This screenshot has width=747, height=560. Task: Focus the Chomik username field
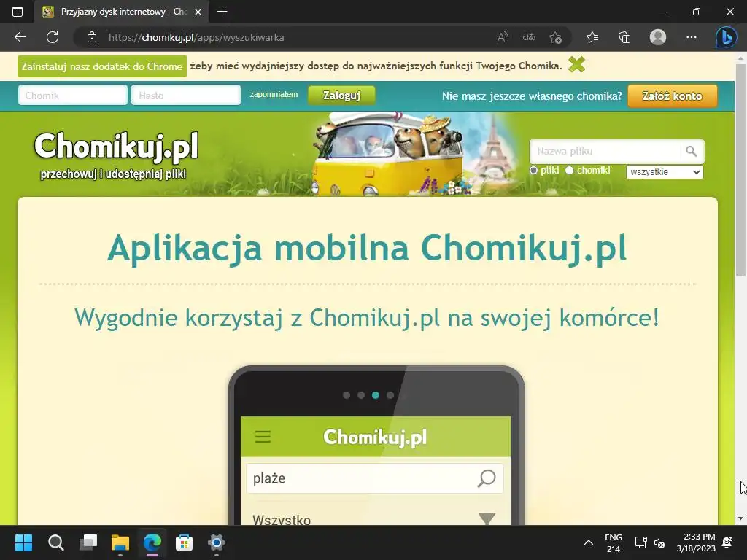[73, 96]
